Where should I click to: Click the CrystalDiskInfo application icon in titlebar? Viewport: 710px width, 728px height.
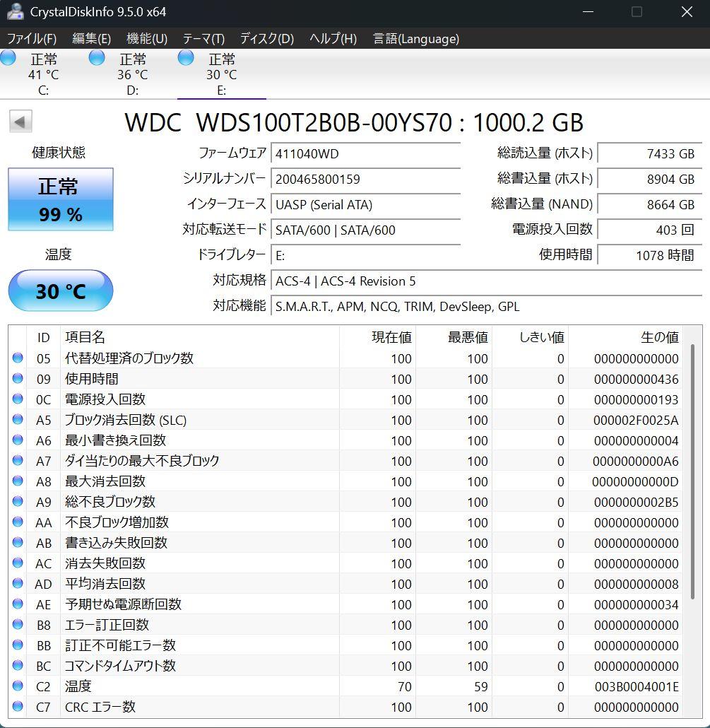coord(16,11)
